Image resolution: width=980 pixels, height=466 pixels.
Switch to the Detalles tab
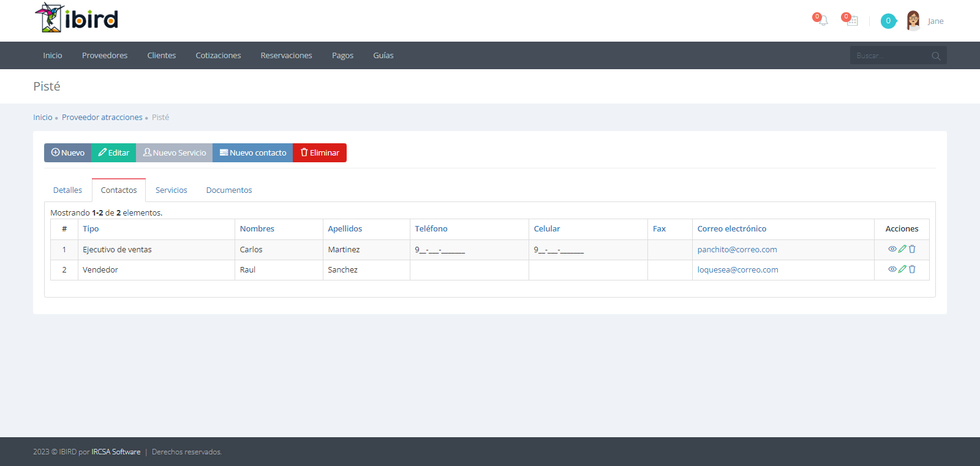[67, 190]
